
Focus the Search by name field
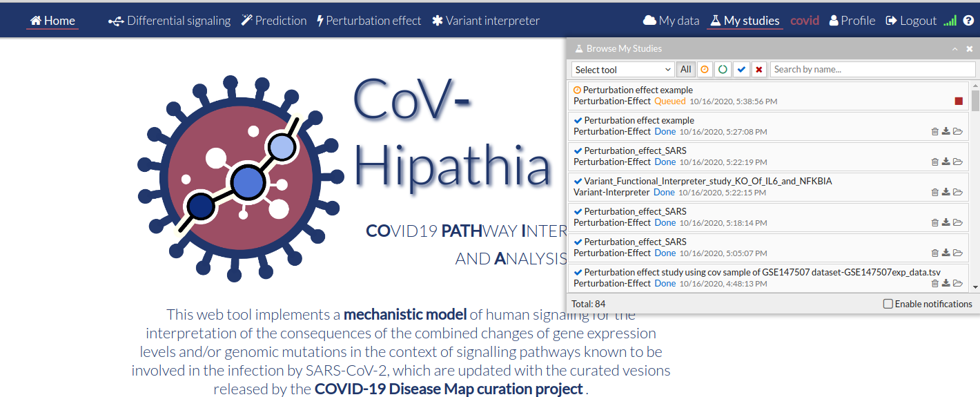click(872, 69)
